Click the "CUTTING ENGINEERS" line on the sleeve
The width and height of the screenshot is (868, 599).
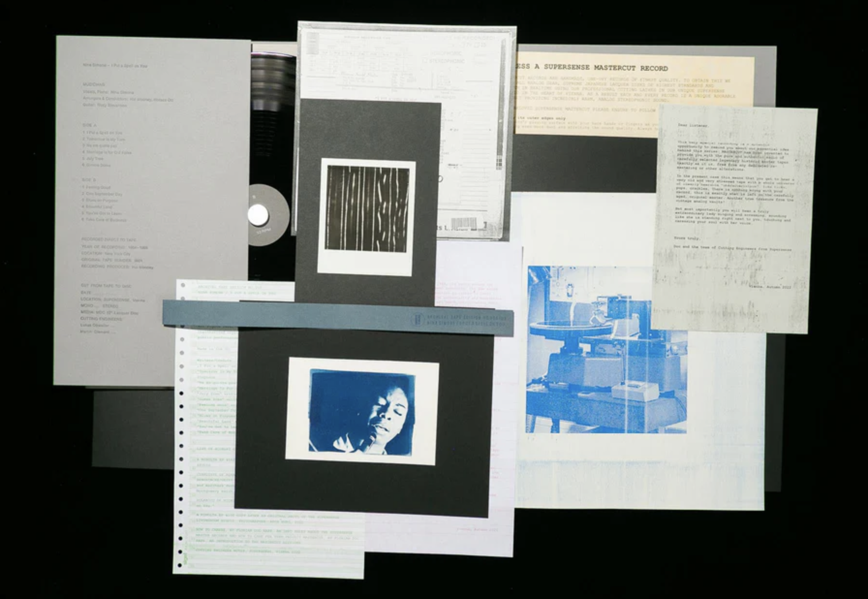[102, 319]
